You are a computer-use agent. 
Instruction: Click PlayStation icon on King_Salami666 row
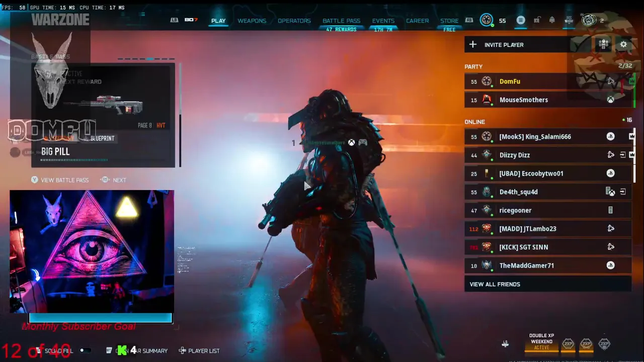610,136
